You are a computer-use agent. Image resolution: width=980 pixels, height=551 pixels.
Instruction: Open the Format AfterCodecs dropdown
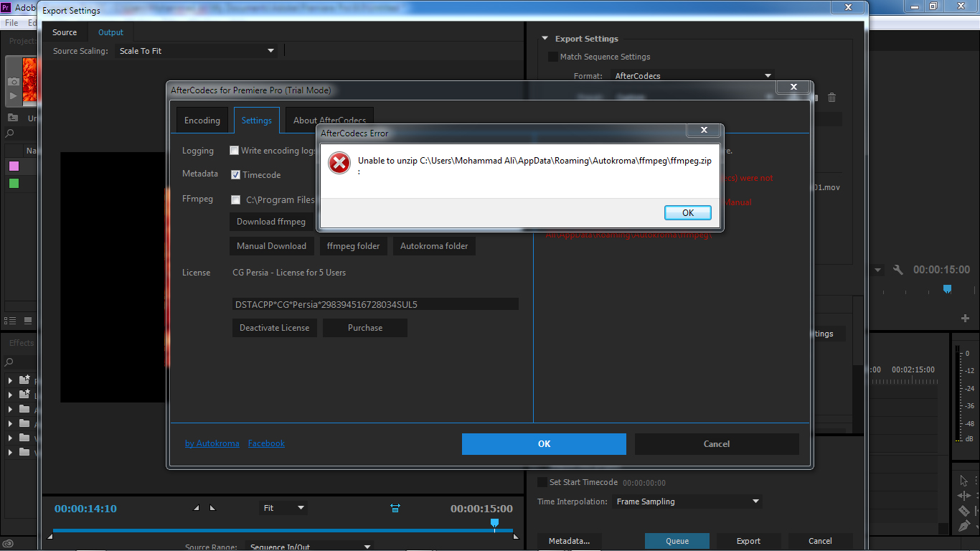(692, 75)
